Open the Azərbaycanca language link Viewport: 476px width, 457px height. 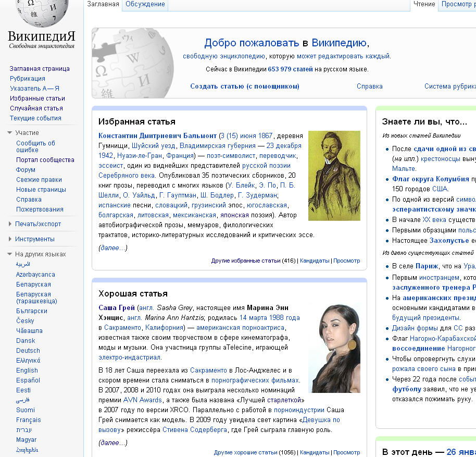pyautogui.click(x=35, y=275)
